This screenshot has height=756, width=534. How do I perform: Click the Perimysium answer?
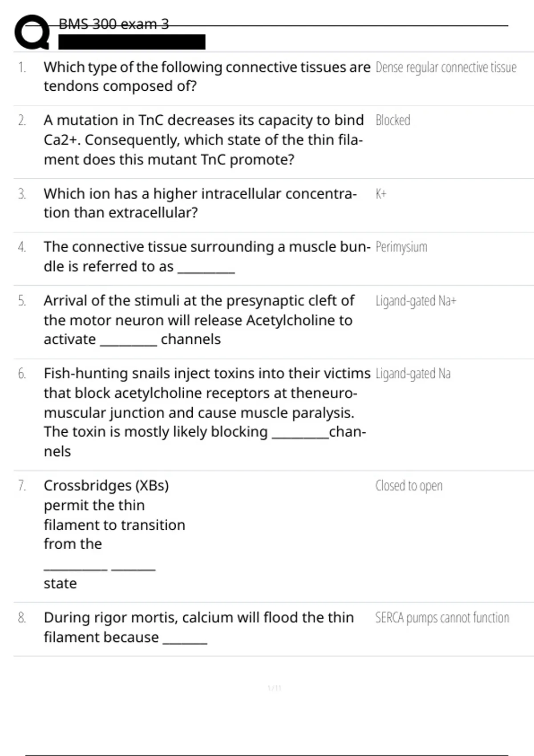401,247
